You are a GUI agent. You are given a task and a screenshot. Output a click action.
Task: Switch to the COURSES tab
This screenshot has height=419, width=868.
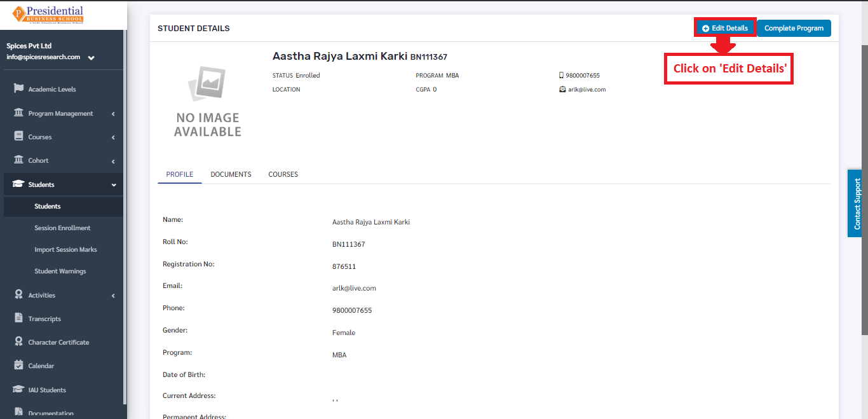[283, 174]
